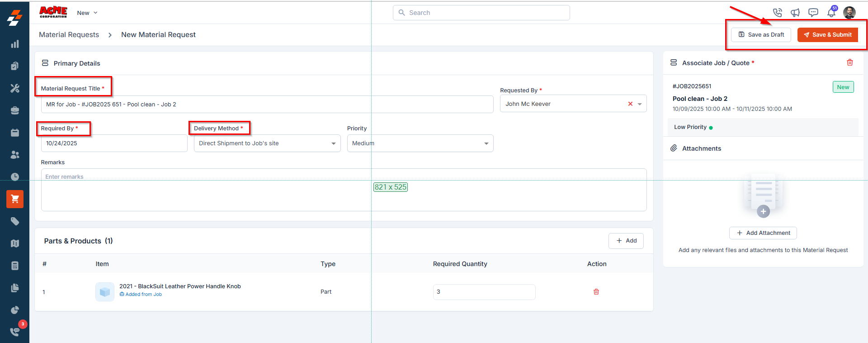
Task: Click Save as Draft button
Action: 761,35
